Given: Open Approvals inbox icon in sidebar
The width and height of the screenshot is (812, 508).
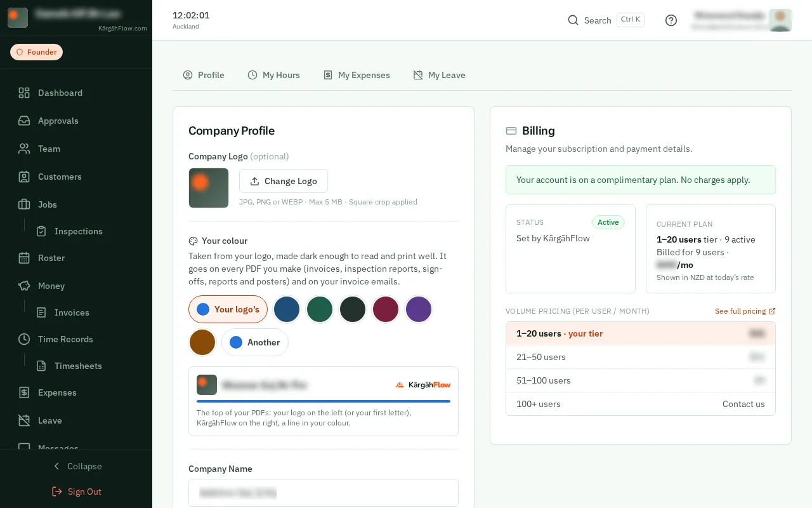Looking at the screenshot, I should pos(24,121).
